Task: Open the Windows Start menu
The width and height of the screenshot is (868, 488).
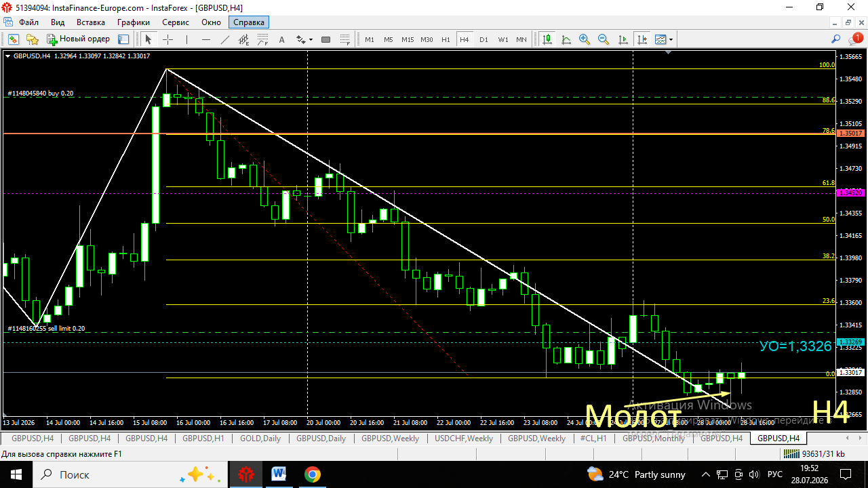Action: click(16, 474)
